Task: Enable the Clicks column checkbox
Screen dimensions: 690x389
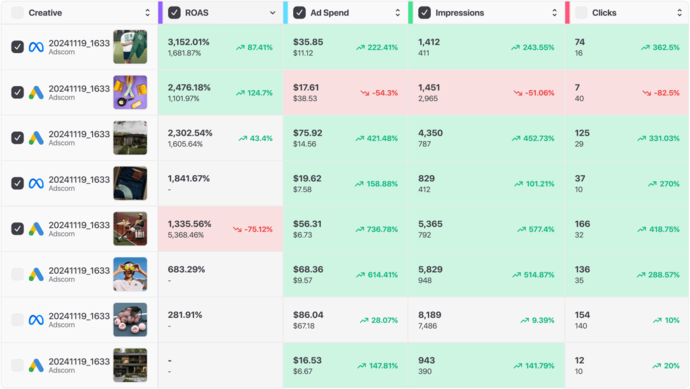Action: (x=581, y=13)
